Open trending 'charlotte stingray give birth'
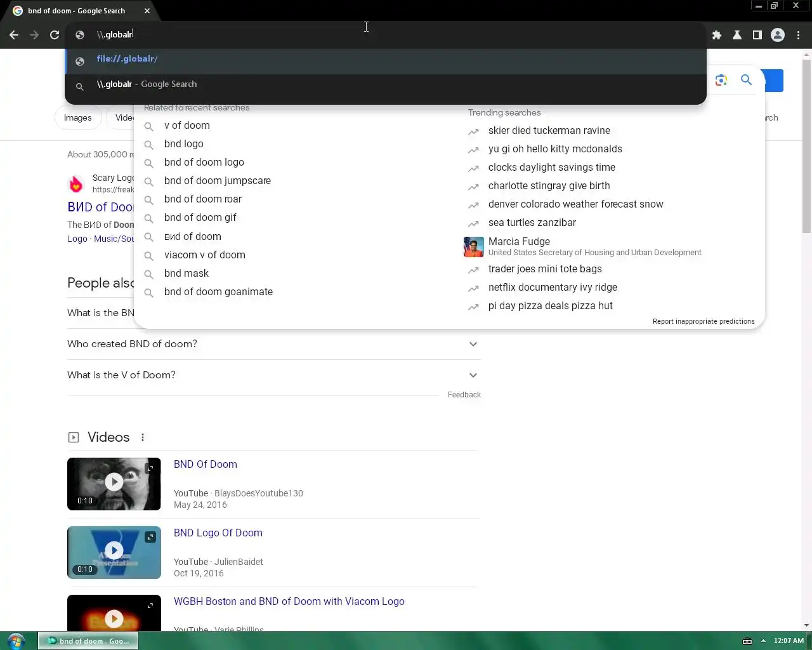 click(x=549, y=186)
